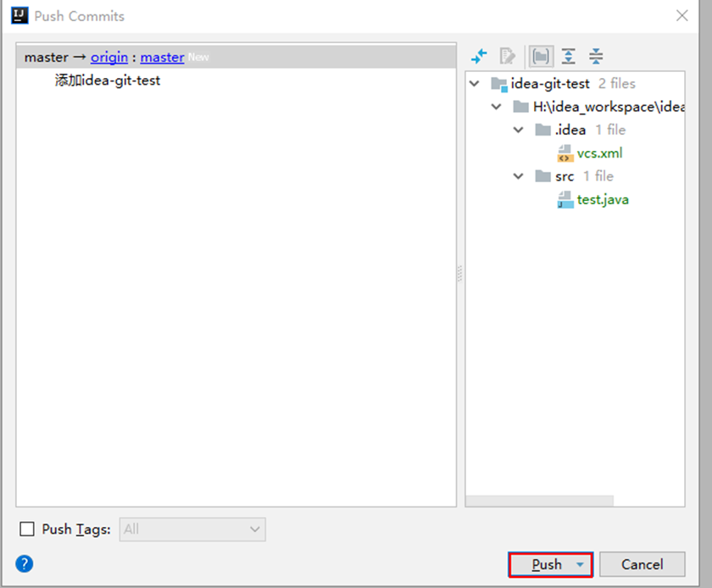712x588 pixels.
Task: Click the Expand All toolbar icon
Action: (x=569, y=56)
